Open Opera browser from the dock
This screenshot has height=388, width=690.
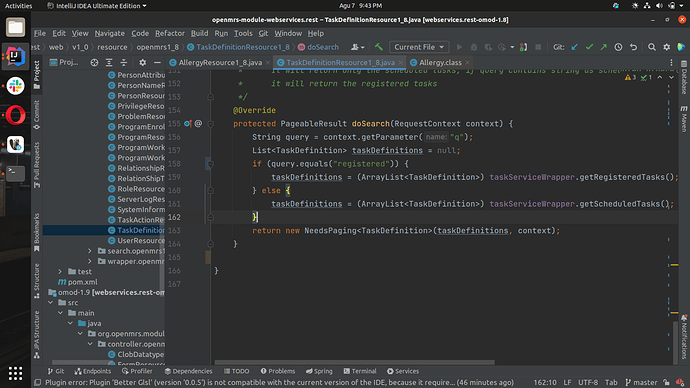(15, 115)
